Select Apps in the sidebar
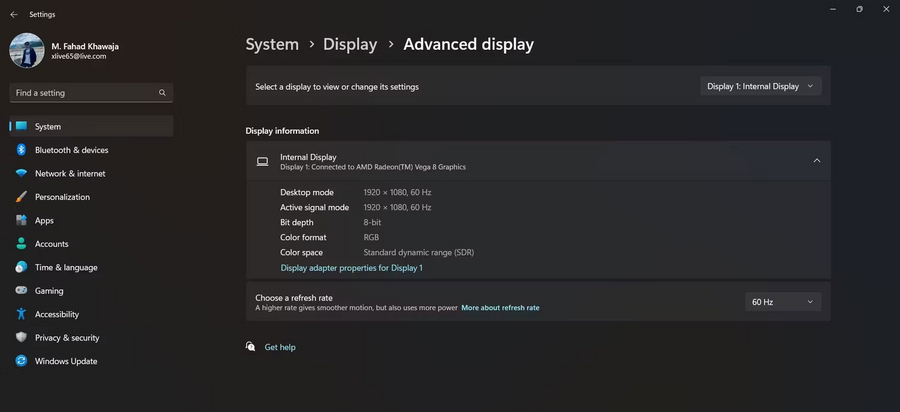900x412 pixels. point(91,220)
